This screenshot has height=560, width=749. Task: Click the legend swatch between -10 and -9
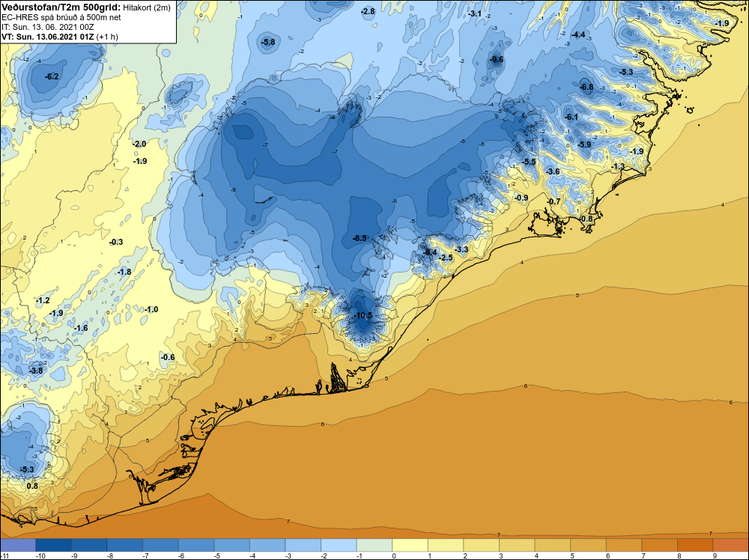coord(54,545)
